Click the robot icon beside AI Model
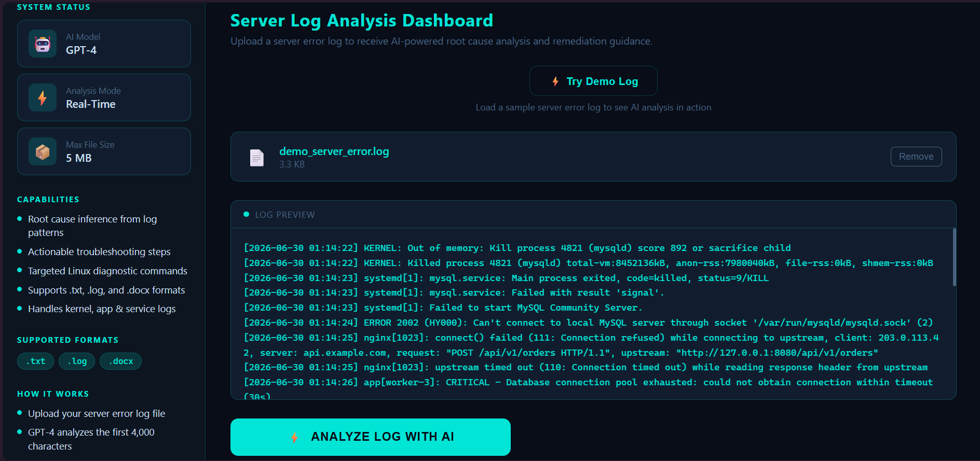 pos(43,44)
